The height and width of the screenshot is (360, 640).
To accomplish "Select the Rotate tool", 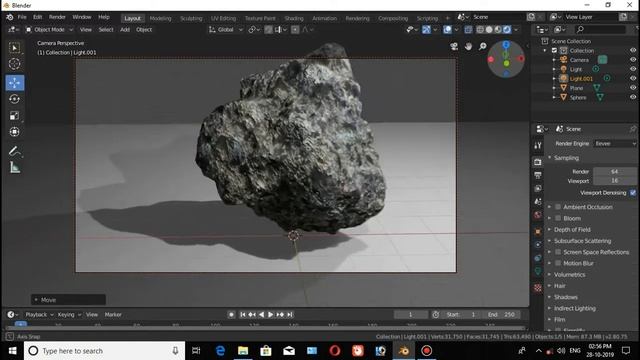I will (15, 99).
